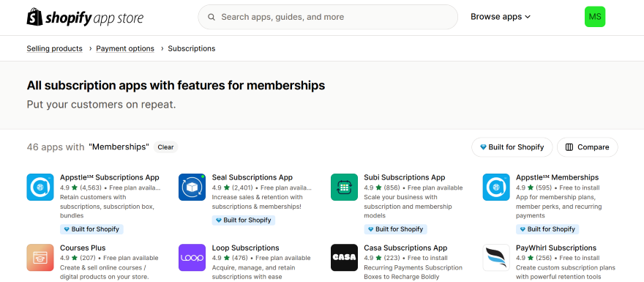The image size is (644, 282).
Task: Click the "46 apps with" result count
Action: pos(56,147)
